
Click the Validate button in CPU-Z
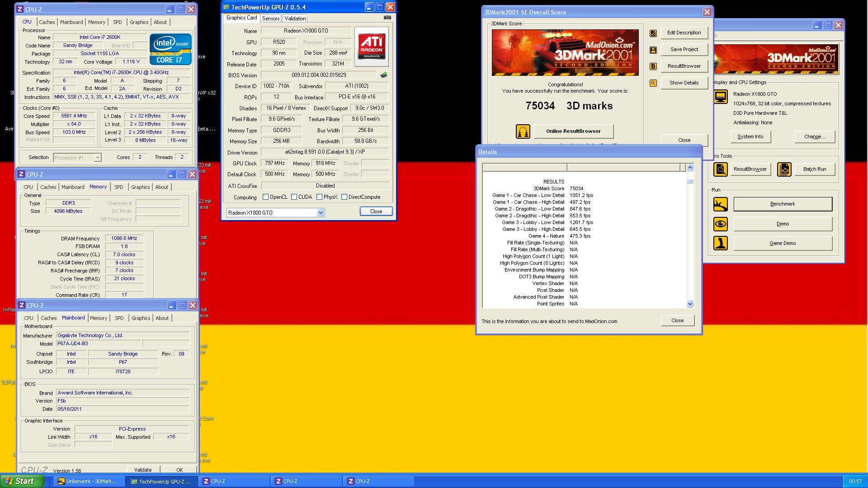click(x=143, y=470)
